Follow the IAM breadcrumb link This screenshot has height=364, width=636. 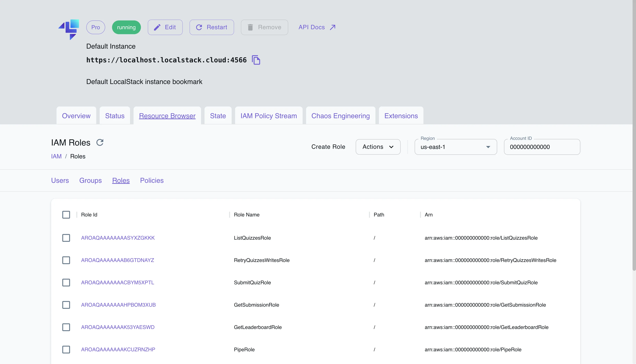[x=56, y=156]
